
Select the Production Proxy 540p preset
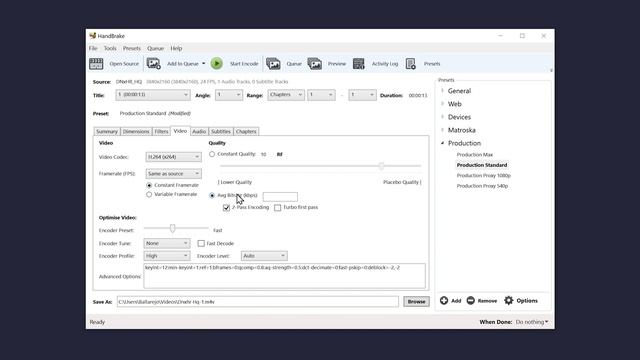482,186
